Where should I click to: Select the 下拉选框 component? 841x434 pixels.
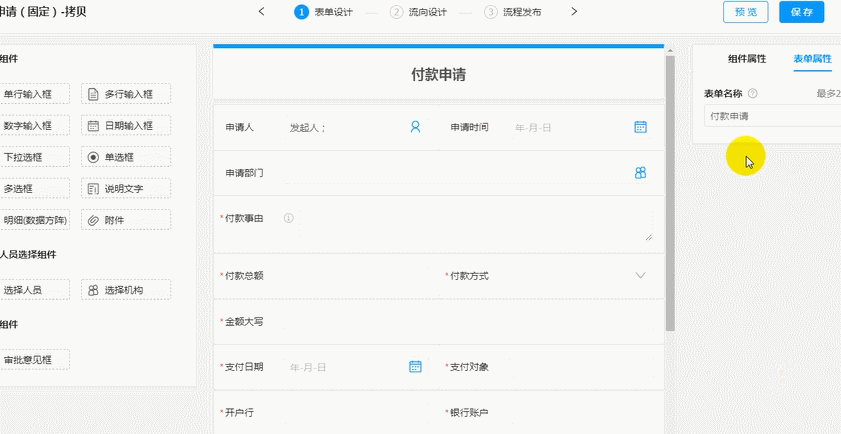pos(34,157)
